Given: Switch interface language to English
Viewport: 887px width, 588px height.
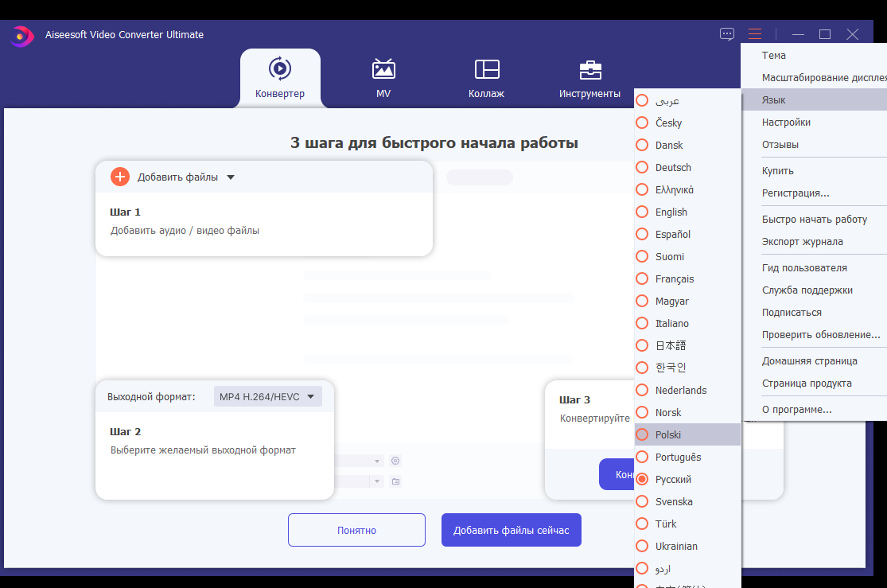Looking at the screenshot, I should coord(687,212).
